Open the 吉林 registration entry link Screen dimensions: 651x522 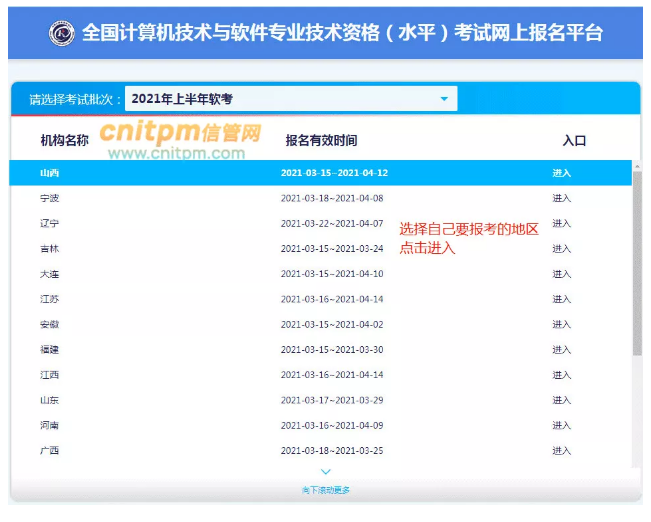pyautogui.click(x=562, y=249)
